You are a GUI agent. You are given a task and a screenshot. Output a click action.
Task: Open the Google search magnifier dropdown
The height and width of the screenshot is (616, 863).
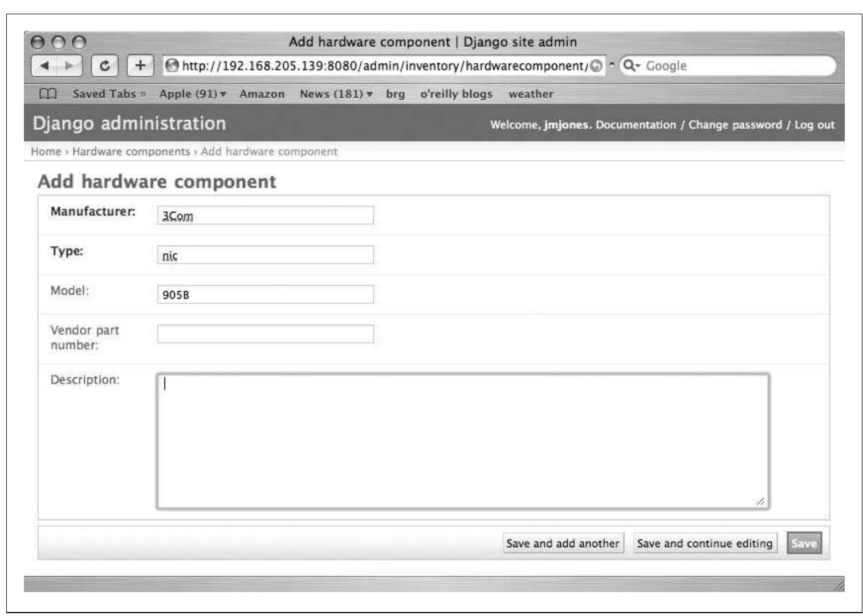[632, 66]
